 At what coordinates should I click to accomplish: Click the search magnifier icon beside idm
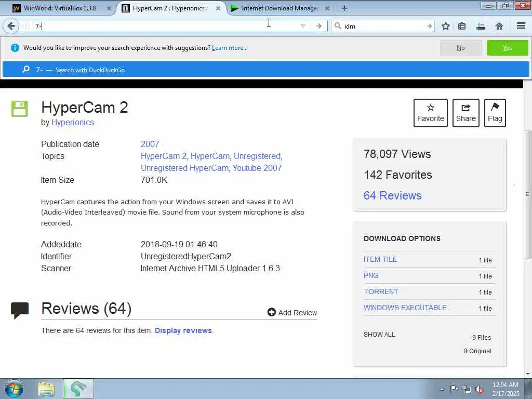coord(338,26)
